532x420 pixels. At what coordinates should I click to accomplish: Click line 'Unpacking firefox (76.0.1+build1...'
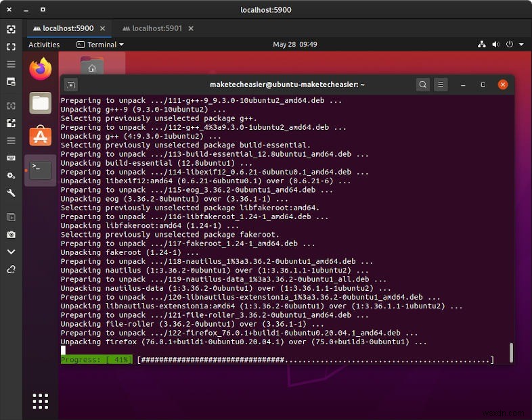click(x=244, y=342)
